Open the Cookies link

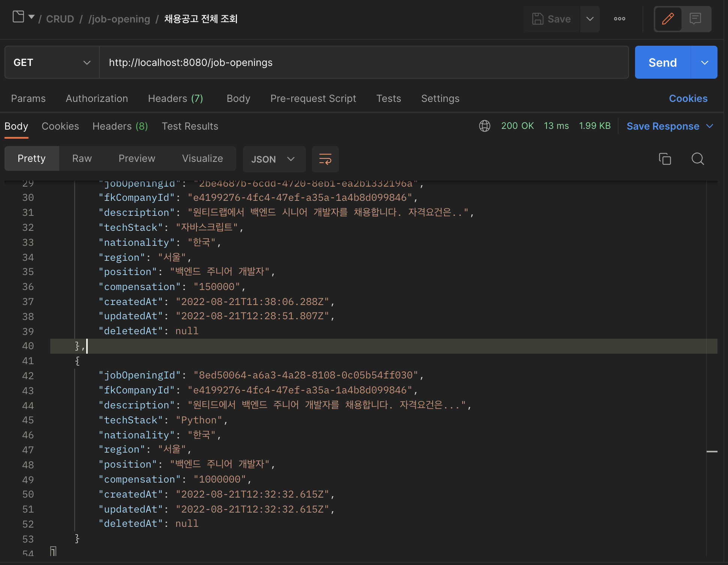[688, 98]
